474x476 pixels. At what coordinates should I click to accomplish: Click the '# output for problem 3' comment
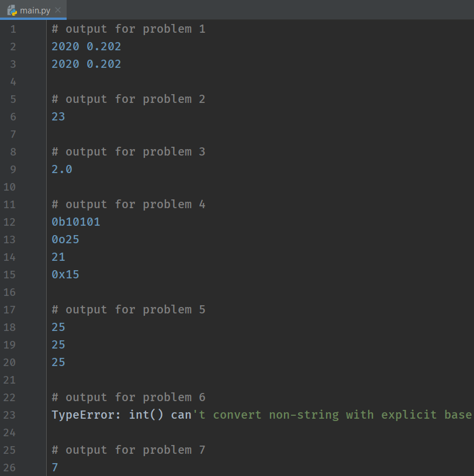tap(129, 152)
